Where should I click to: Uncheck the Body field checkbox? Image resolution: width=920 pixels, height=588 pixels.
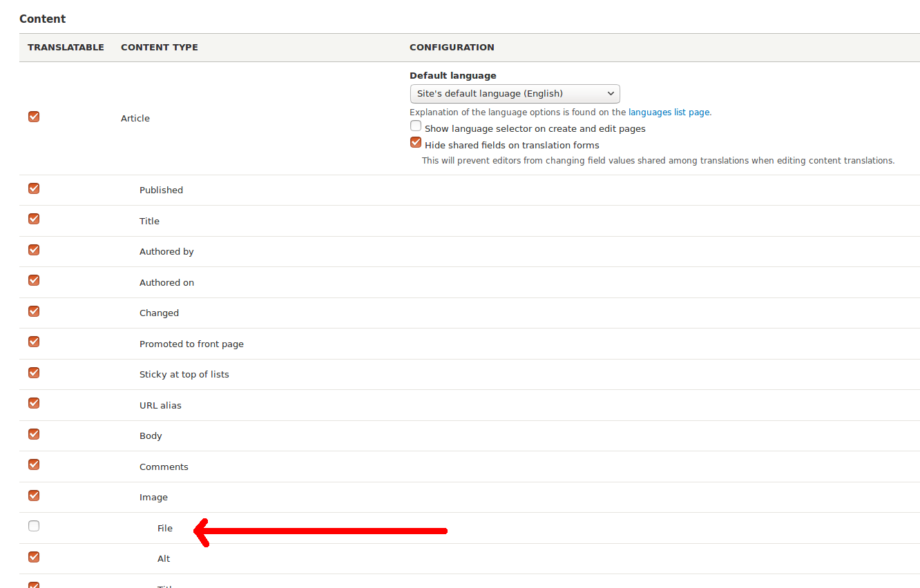point(33,433)
